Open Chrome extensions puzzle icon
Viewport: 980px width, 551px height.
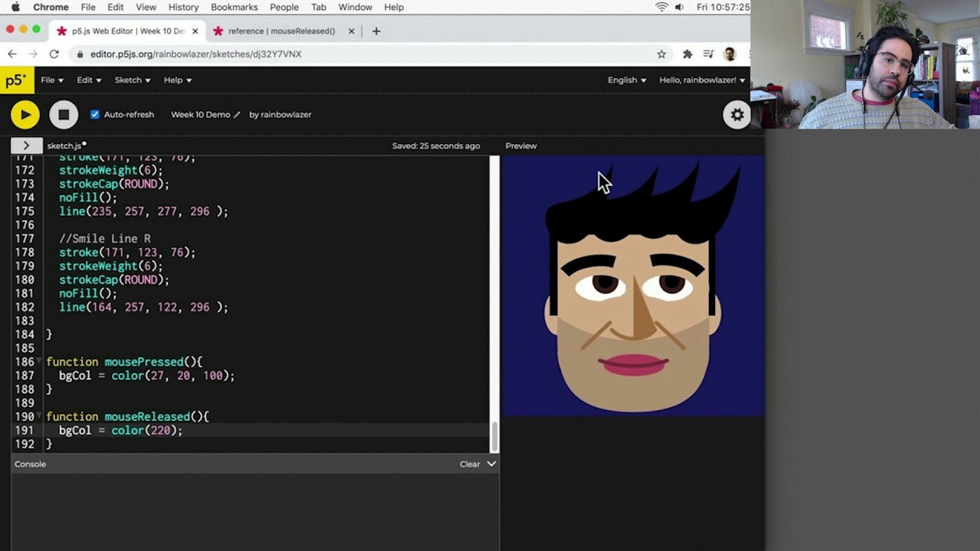tap(687, 54)
